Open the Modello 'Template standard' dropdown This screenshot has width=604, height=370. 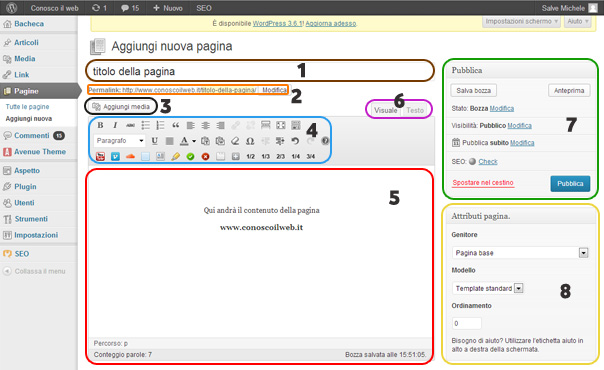tap(487, 288)
